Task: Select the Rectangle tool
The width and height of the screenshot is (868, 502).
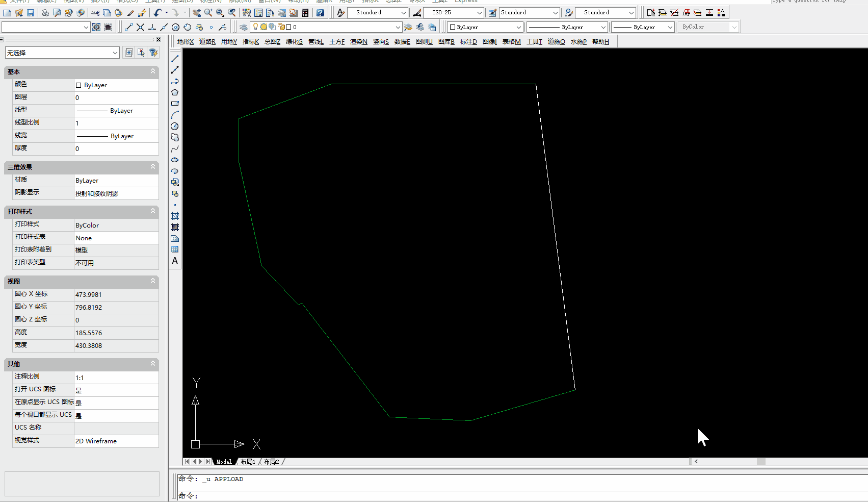Action: pyautogui.click(x=175, y=104)
